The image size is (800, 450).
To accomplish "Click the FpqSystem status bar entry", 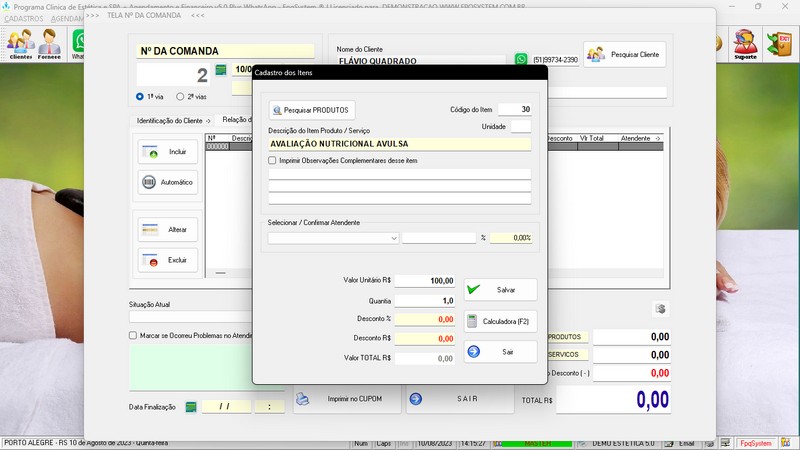I will (756, 443).
